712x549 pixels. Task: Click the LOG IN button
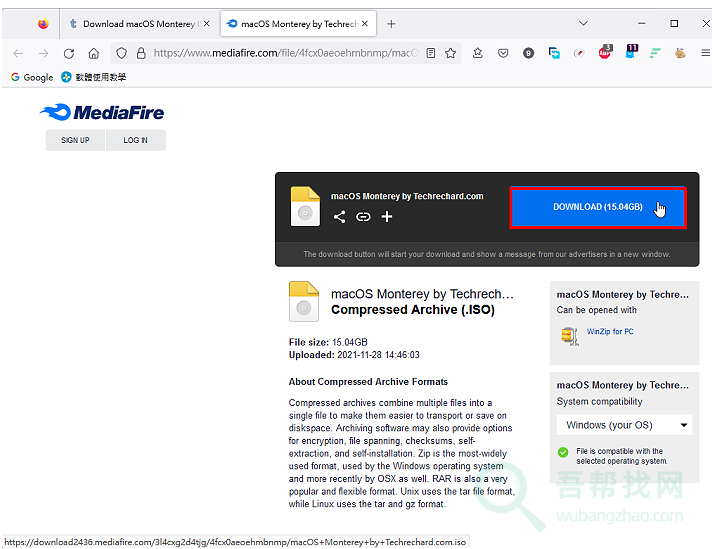135,140
